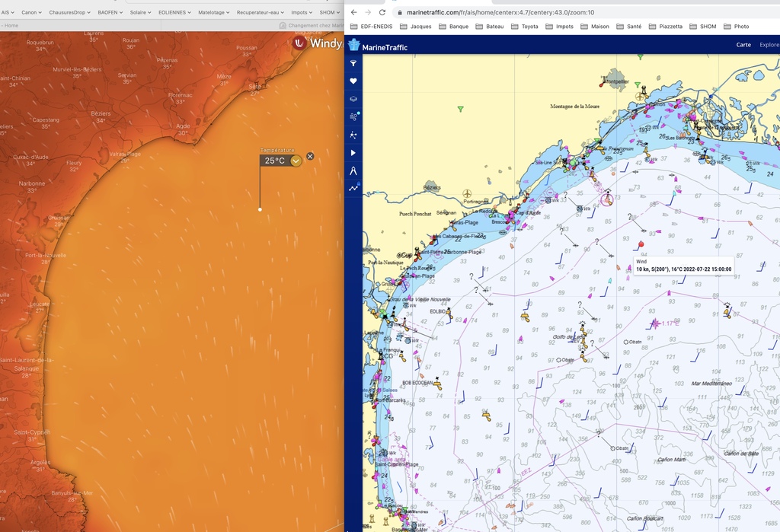Open My Fleets heart icon in MarineTraffic
Image resolution: width=780 pixels, height=532 pixels.
tap(353, 81)
